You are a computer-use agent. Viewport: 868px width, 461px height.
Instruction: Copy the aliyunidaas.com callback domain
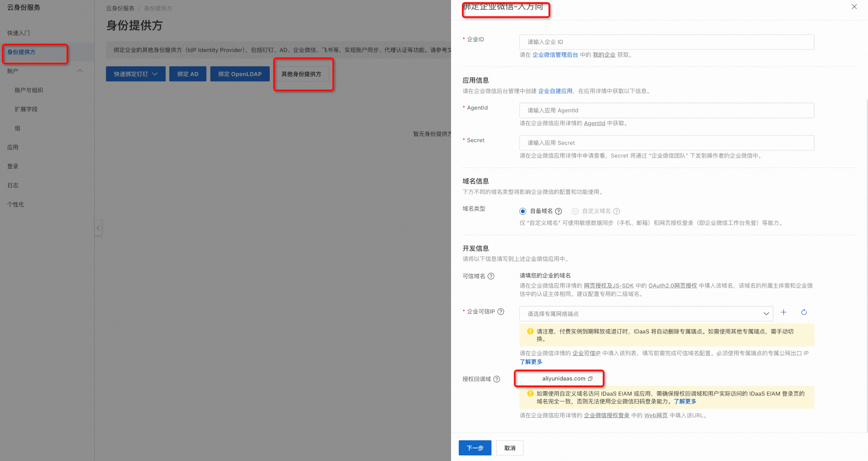point(590,379)
